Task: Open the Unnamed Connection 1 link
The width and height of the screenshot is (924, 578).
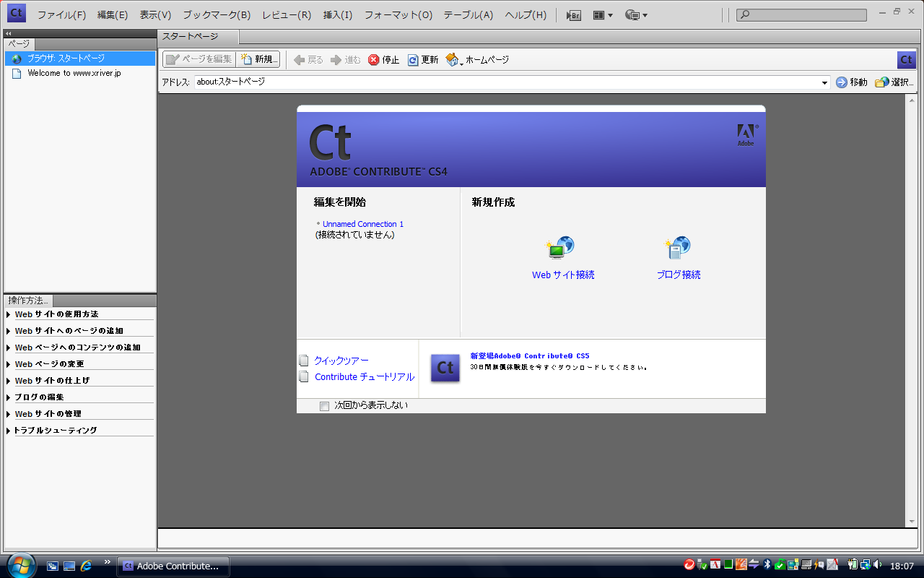Action: 363,224
